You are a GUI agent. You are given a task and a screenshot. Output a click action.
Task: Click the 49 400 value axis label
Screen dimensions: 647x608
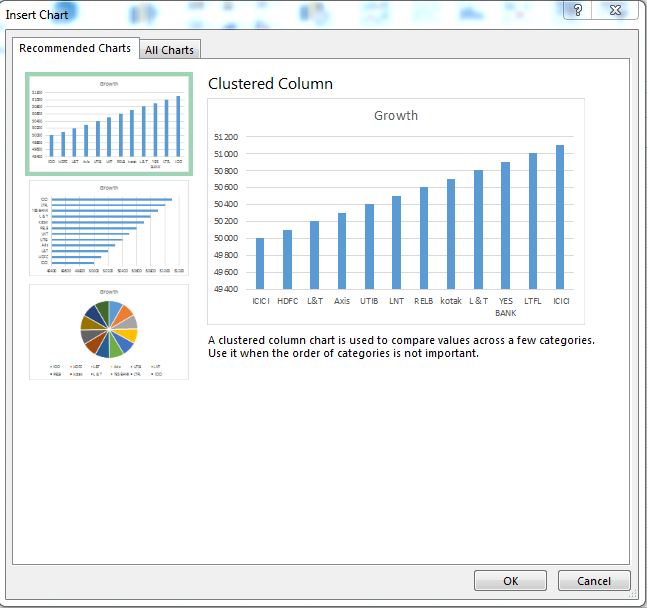226,289
